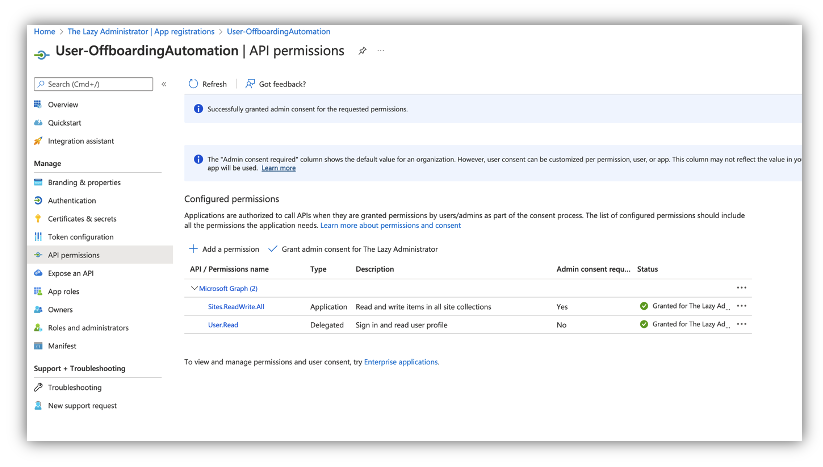Click the Owners people icon
This screenshot has width=823, height=467.
pyautogui.click(x=38, y=310)
